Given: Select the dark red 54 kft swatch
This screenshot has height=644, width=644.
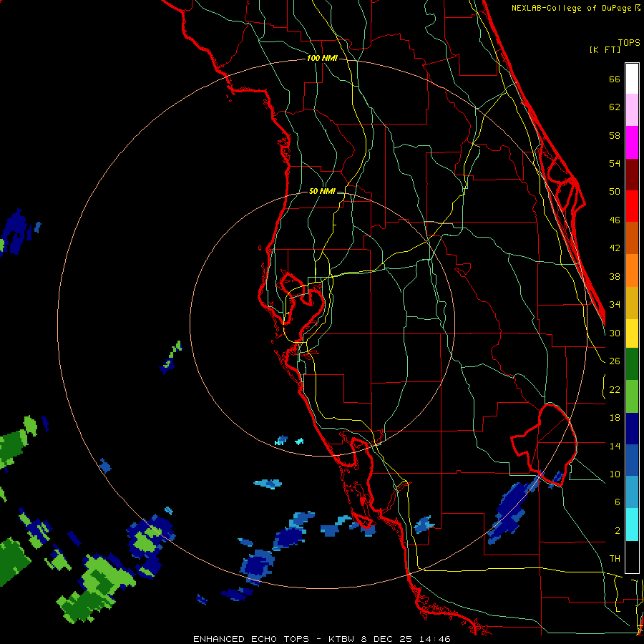Looking at the screenshot, I should pyautogui.click(x=632, y=175).
